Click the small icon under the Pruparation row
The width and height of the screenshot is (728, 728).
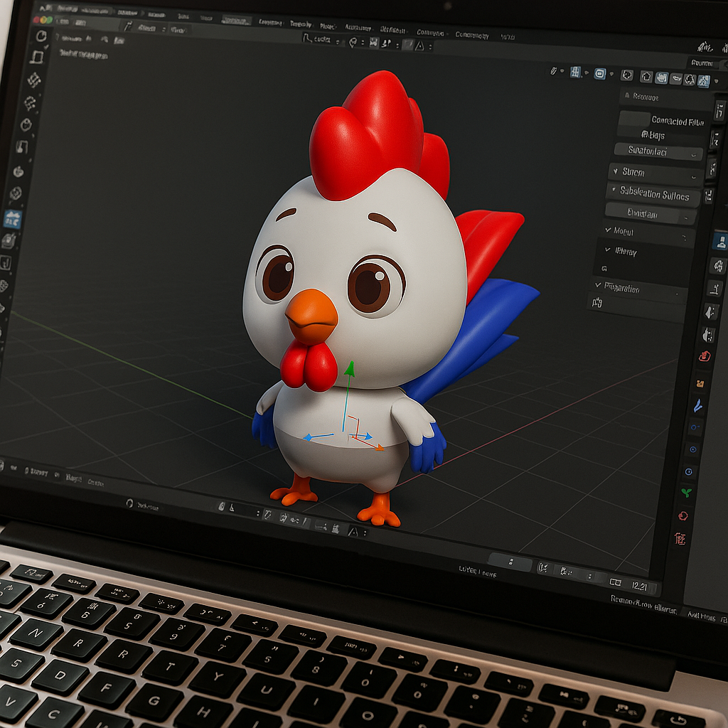click(597, 303)
